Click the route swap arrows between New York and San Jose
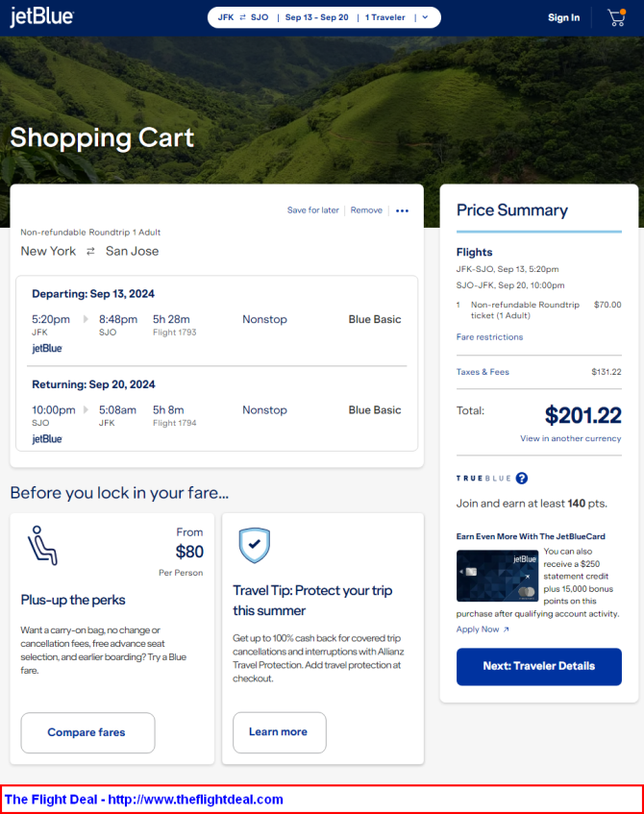Image resolution: width=644 pixels, height=814 pixels. (90, 251)
